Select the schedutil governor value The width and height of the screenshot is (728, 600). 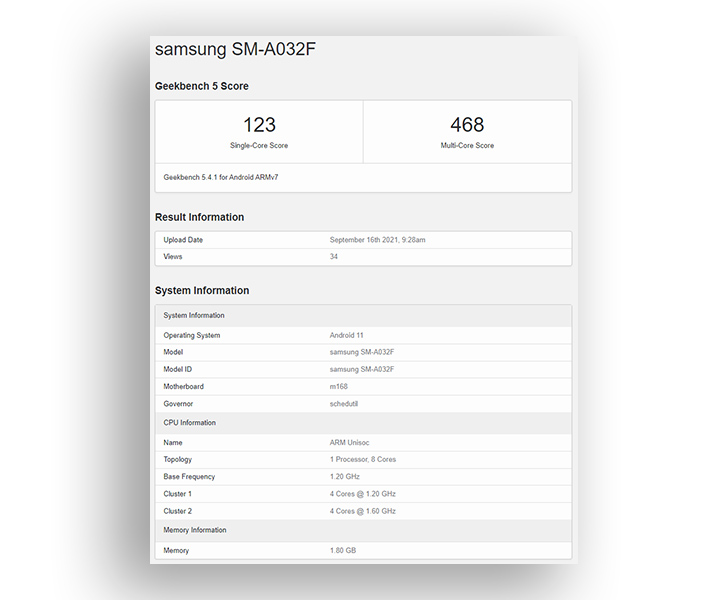tap(344, 404)
